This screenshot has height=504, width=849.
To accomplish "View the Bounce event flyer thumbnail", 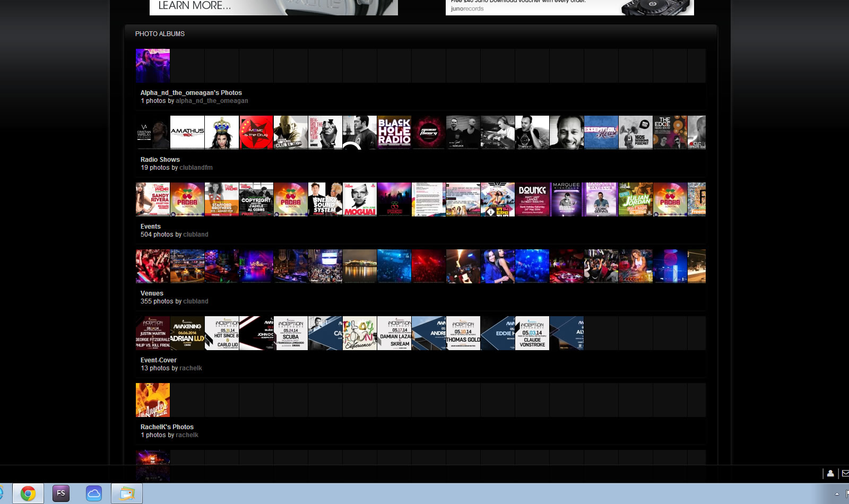I will (532, 199).
